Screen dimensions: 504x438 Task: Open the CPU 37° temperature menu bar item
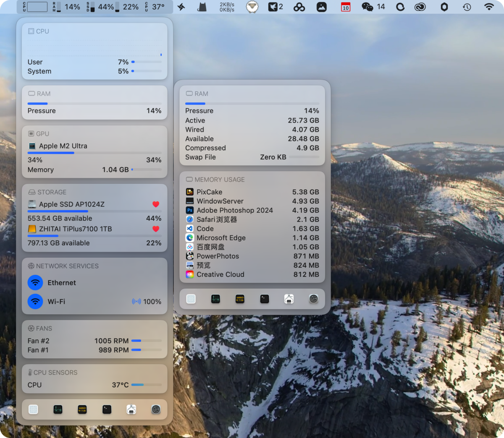coord(155,7)
